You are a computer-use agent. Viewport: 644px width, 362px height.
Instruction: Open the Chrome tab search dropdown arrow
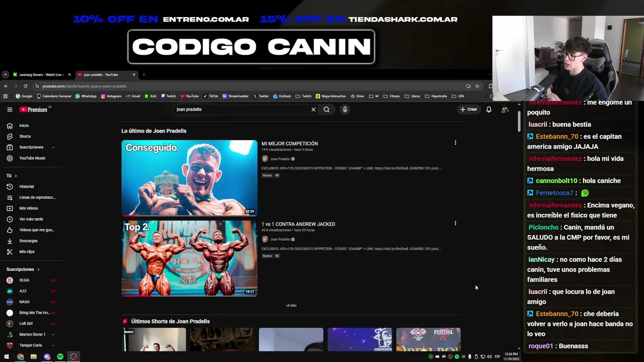pyautogui.click(x=5, y=74)
